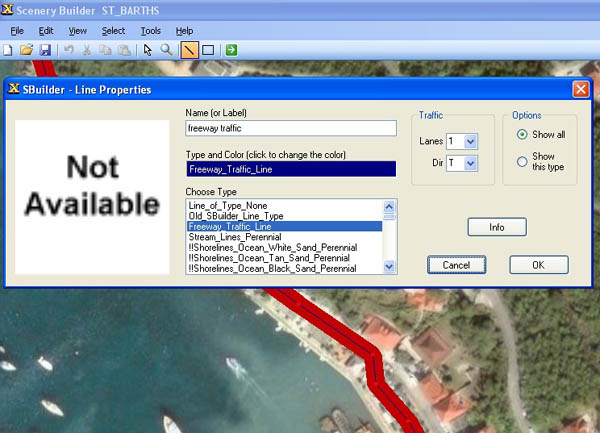Open a file with the folder icon
600x433 pixels.
coord(26,50)
